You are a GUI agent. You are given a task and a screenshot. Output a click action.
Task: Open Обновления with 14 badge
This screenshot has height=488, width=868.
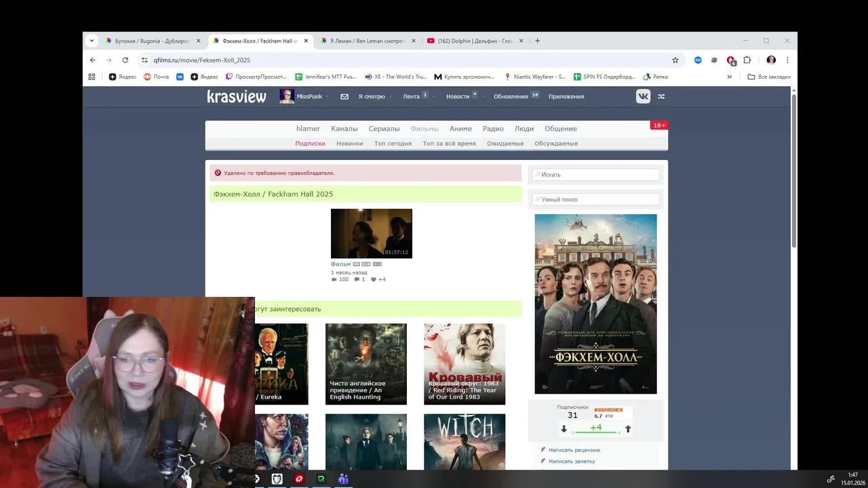coord(516,96)
